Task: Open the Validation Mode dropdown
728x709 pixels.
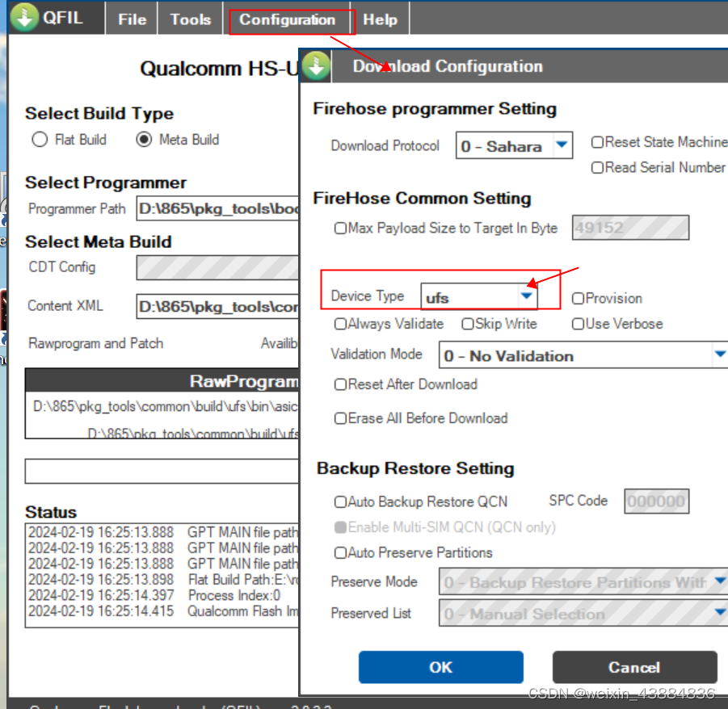Action: tap(583, 355)
